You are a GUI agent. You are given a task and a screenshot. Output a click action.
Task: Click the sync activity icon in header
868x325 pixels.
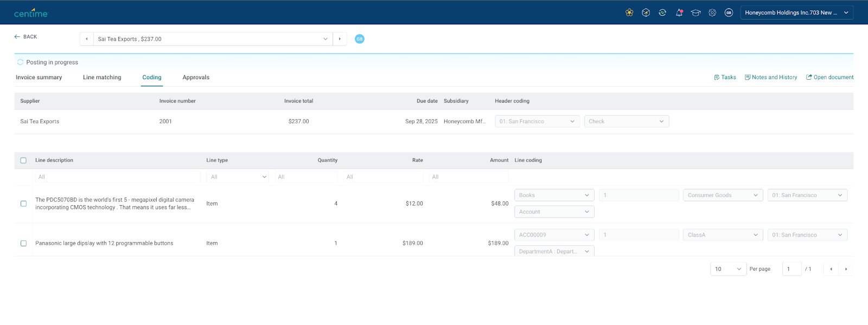click(x=662, y=12)
